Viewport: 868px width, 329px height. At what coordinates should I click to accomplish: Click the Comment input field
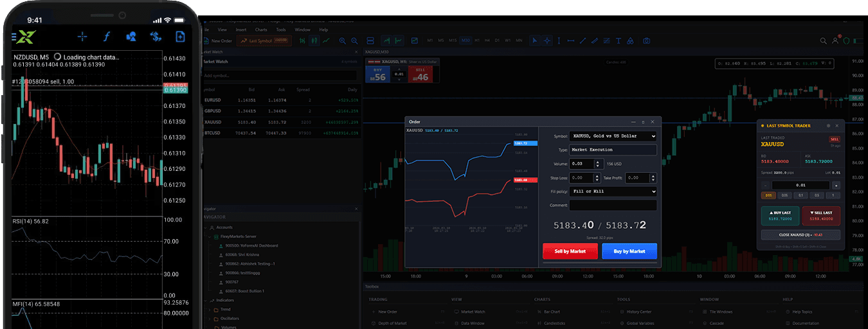[x=613, y=206]
